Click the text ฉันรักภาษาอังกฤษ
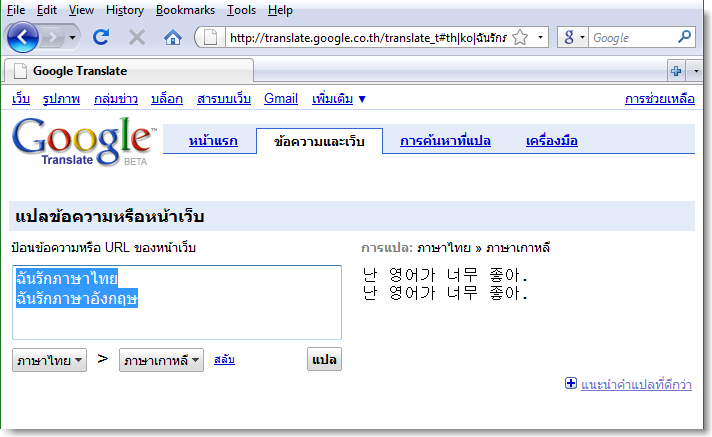Image resolution: width=712 pixels, height=437 pixels. 77,298
